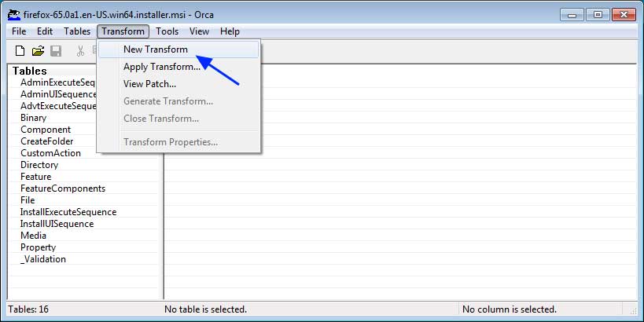Open the Edit menu

click(x=45, y=31)
